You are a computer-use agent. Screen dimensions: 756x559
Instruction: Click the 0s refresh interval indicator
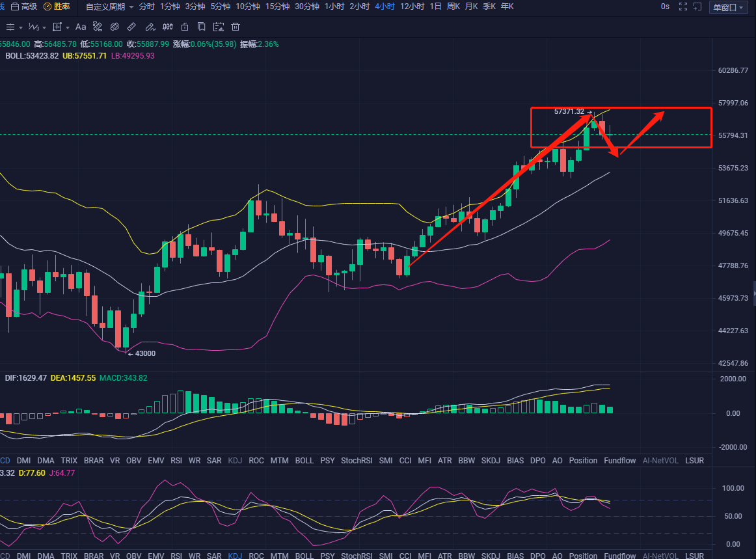[666, 7]
